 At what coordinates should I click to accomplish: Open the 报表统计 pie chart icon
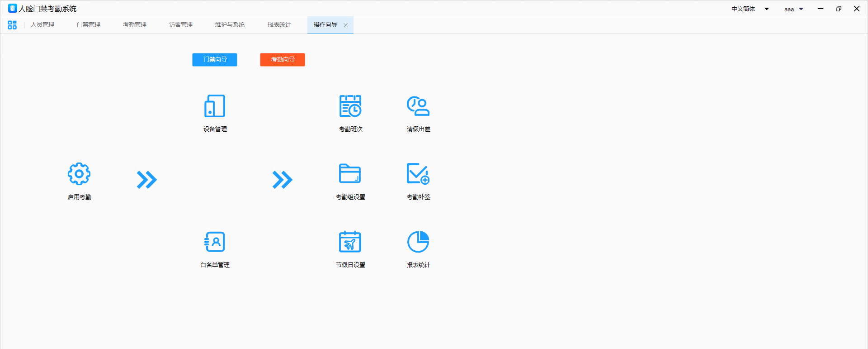pyautogui.click(x=418, y=242)
